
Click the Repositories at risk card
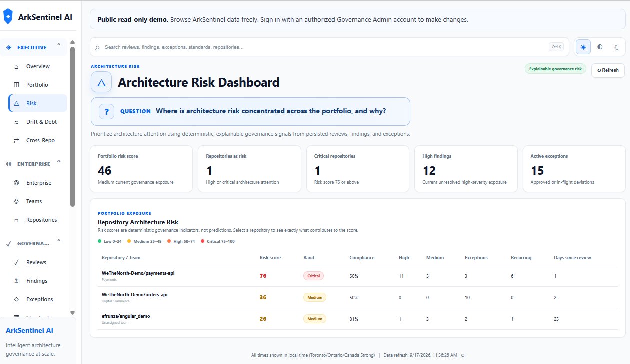(249, 169)
